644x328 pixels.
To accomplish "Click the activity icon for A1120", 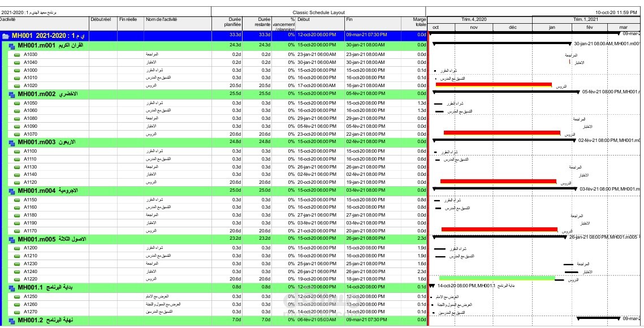I will 17,183.
